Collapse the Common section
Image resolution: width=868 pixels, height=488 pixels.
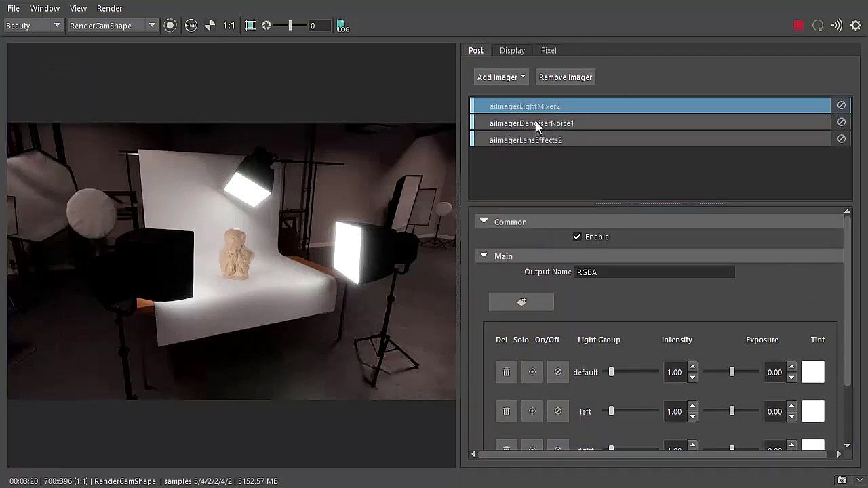(484, 222)
